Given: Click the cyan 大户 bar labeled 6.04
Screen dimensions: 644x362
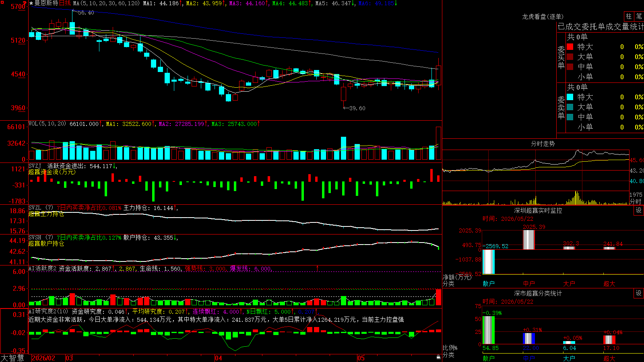Looking at the screenshot, I should pos(569,343).
